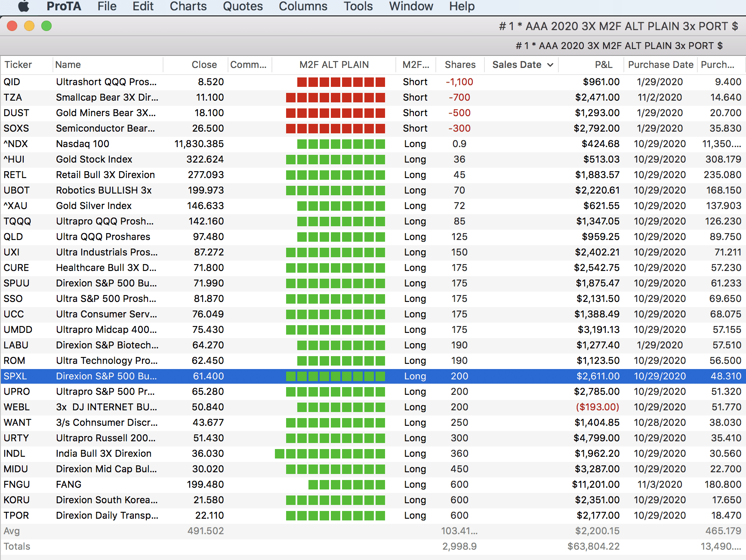Open the Columns menu
746x560 pixels.
click(303, 6)
